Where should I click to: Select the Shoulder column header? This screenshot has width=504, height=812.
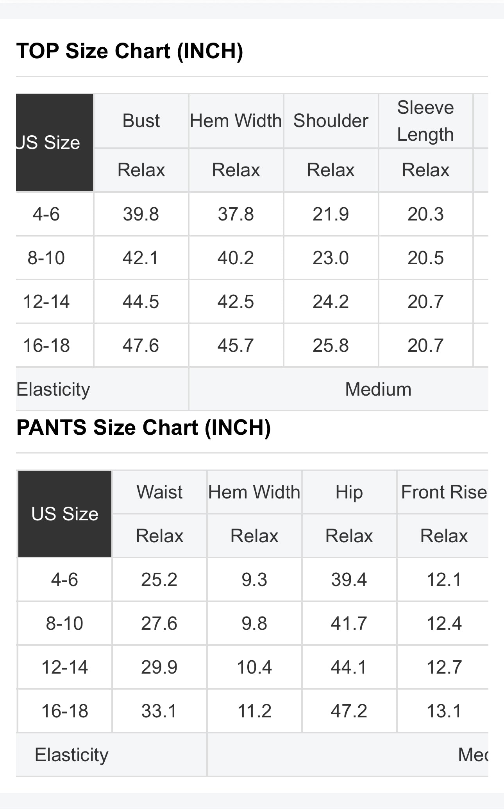pyautogui.click(x=331, y=121)
